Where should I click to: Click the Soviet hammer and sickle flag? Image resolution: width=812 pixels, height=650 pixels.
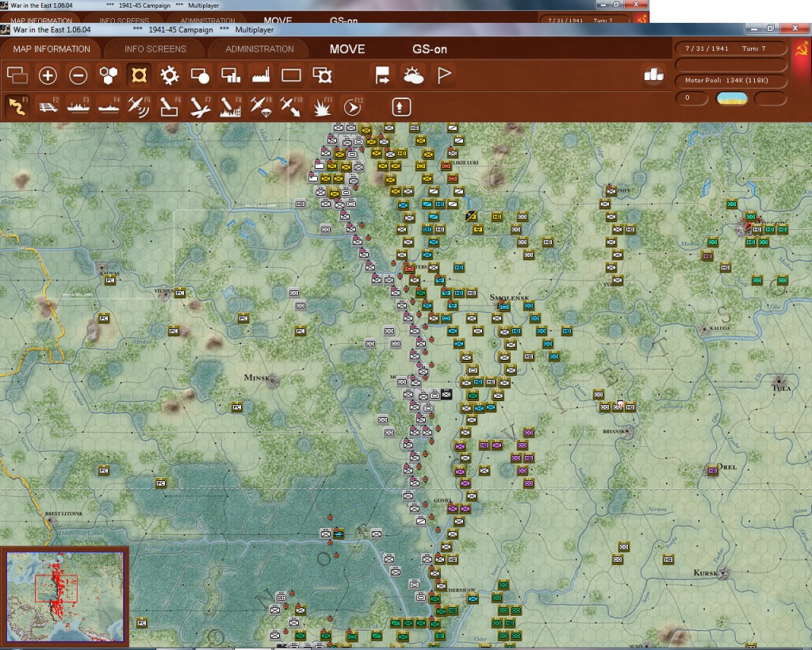pyautogui.click(x=802, y=49)
